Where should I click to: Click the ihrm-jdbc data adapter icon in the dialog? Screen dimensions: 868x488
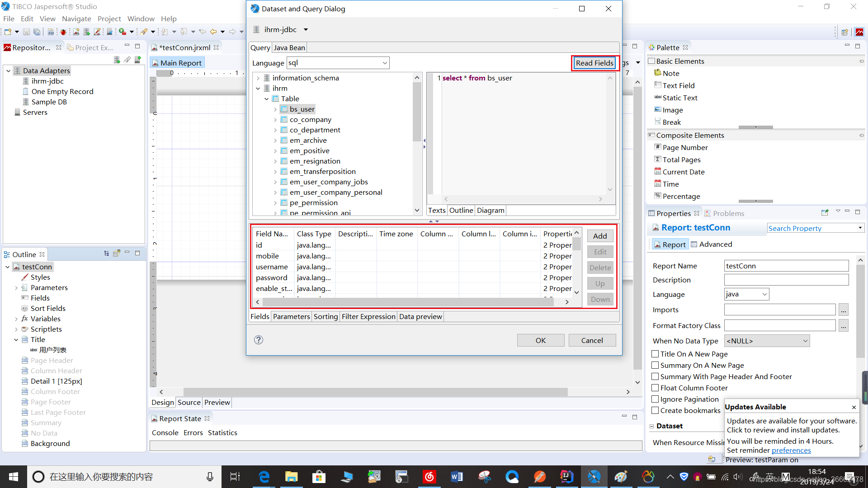(x=256, y=29)
